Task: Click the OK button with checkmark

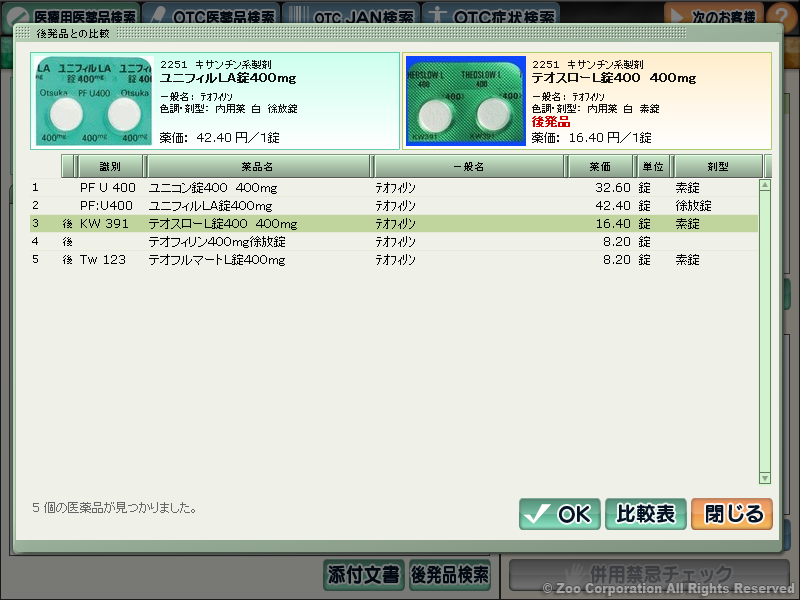Action: [x=559, y=514]
